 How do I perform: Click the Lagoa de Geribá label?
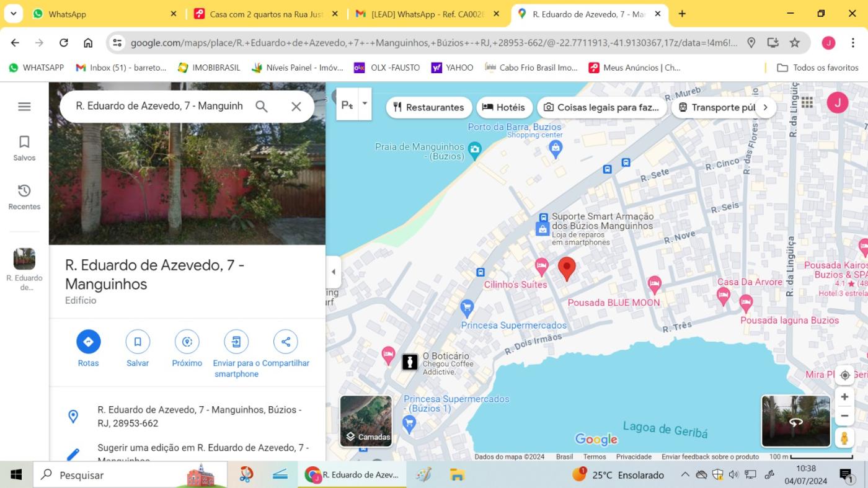point(665,428)
